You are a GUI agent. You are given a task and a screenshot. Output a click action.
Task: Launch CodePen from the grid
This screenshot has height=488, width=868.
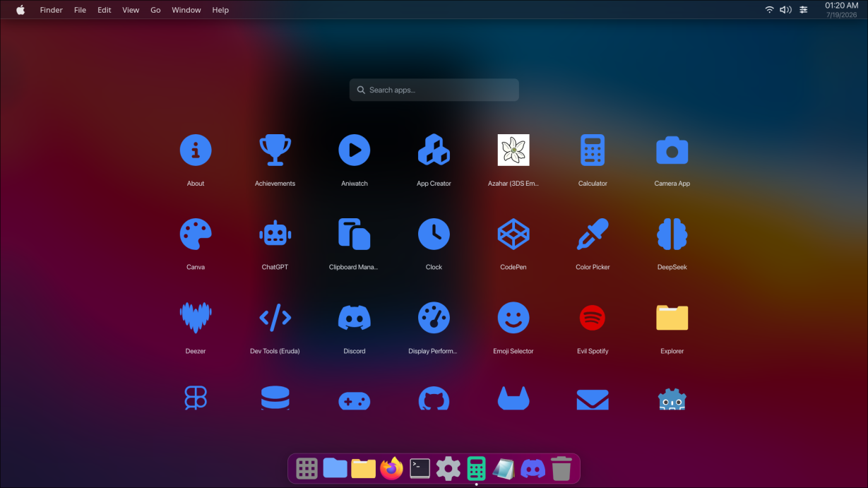pos(513,234)
